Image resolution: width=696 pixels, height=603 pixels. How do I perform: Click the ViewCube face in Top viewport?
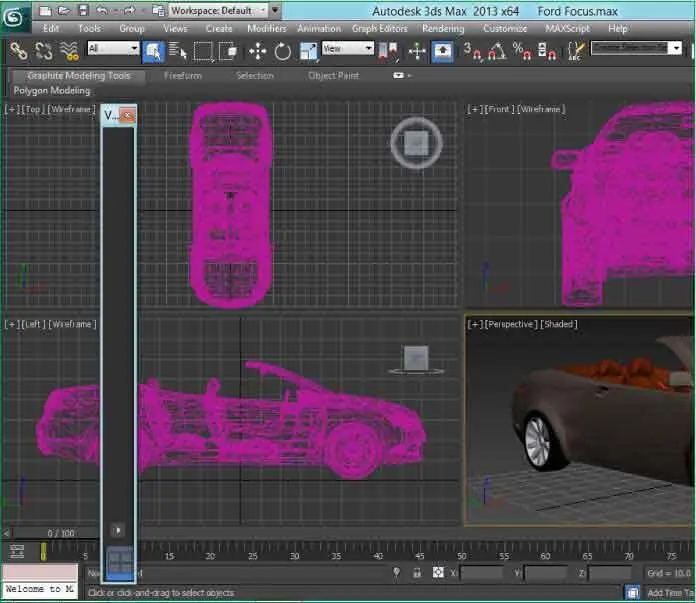(x=416, y=143)
